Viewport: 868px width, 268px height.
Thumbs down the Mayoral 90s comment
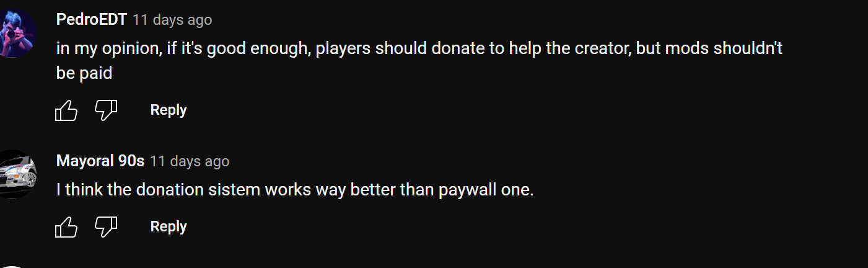(x=105, y=227)
